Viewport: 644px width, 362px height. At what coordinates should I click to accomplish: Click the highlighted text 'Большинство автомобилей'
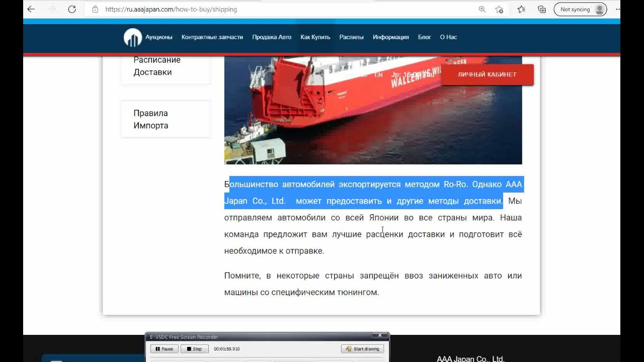pyautogui.click(x=280, y=185)
